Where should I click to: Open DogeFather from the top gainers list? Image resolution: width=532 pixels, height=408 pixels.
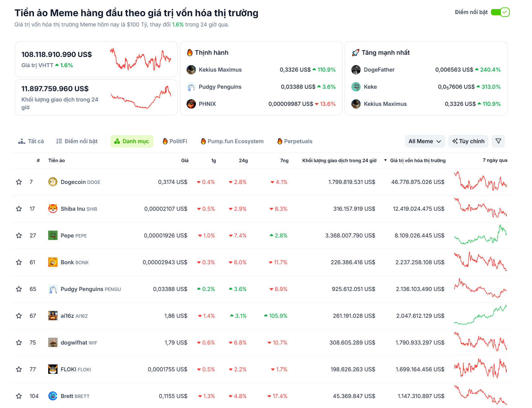coord(379,70)
